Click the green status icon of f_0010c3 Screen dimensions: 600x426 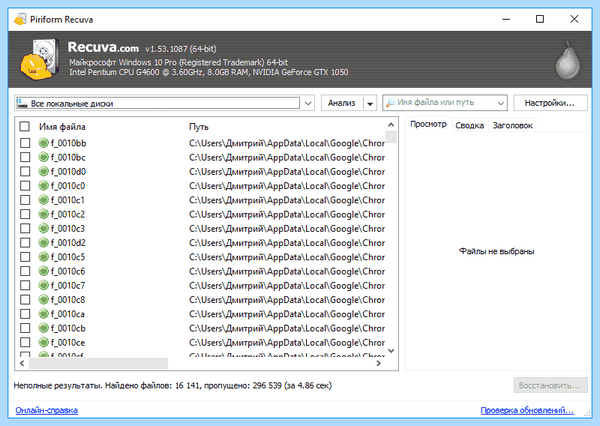click(44, 229)
